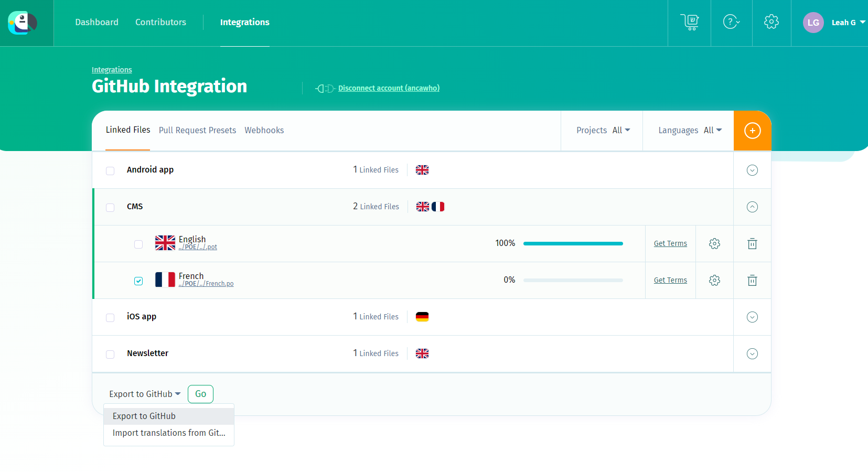The image size is (868, 472).
Task: Open the help question mark icon
Action: point(731,22)
